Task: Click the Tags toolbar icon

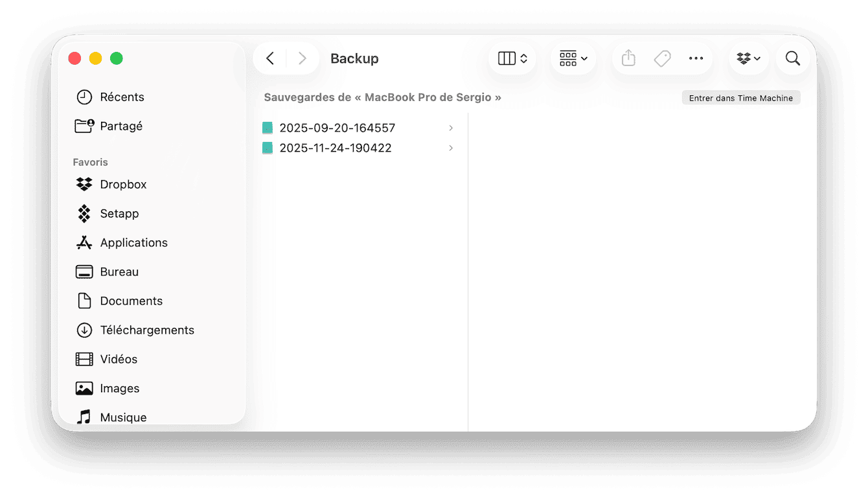Action: (662, 58)
